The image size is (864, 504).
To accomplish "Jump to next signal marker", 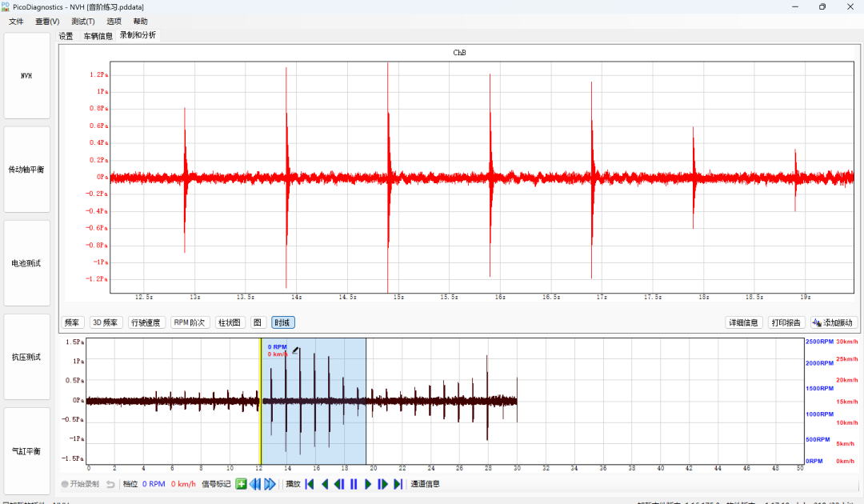I will pyautogui.click(x=270, y=484).
